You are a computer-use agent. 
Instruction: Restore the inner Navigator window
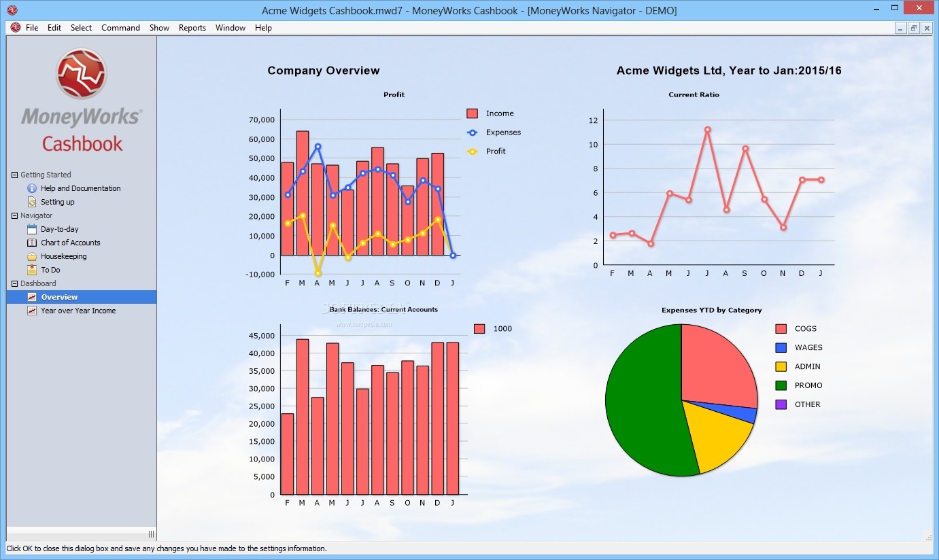[x=913, y=28]
